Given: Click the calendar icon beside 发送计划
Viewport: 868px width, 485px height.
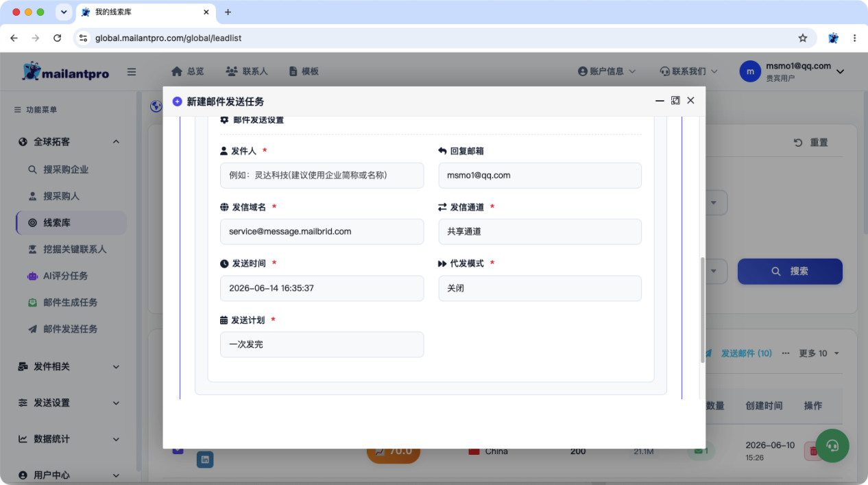Looking at the screenshot, I should point(224,320).
